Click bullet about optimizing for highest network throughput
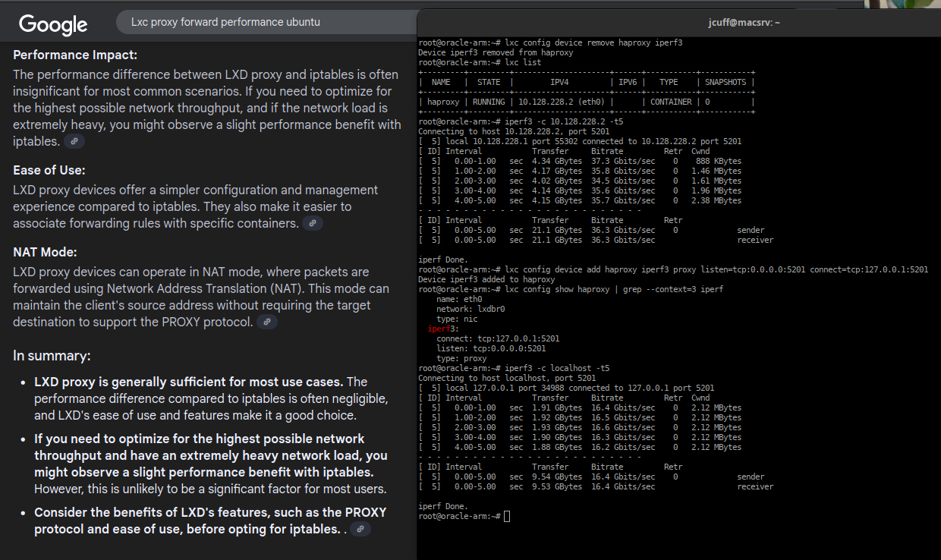This screenshot has height=560, width=941. pos(211,464)
